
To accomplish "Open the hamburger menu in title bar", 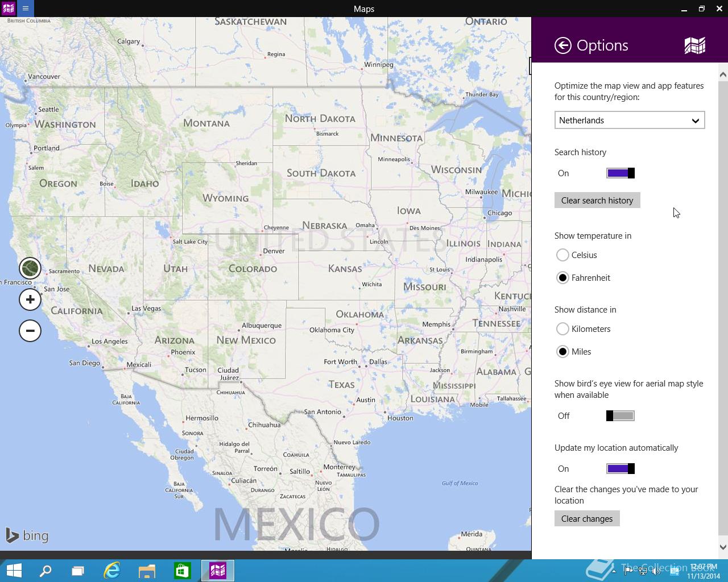I will (x=26, y=9).
